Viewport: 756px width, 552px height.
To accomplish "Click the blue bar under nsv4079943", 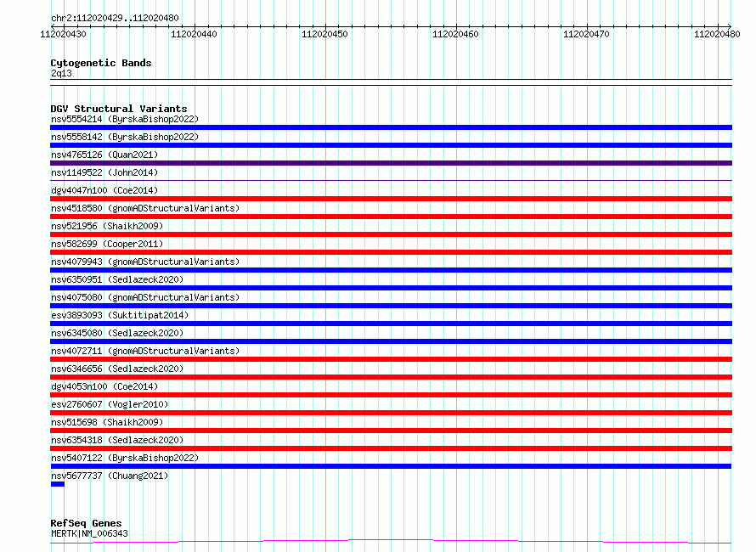I will [x=391, y=270].
